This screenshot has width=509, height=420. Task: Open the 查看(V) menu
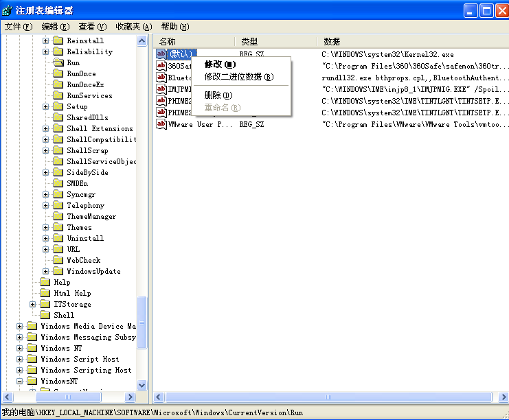[93, 27]
